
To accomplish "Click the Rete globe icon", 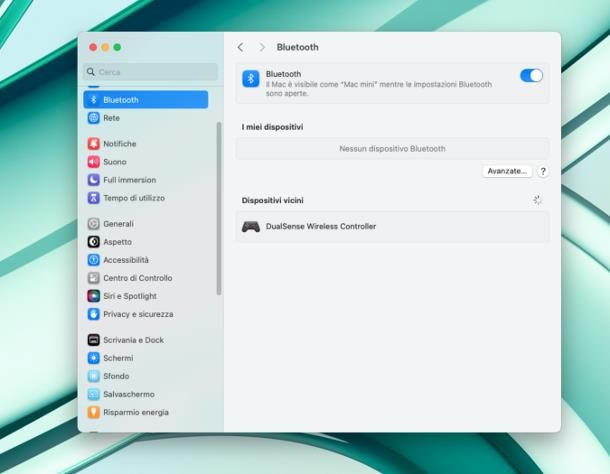I will click(93, 118).
